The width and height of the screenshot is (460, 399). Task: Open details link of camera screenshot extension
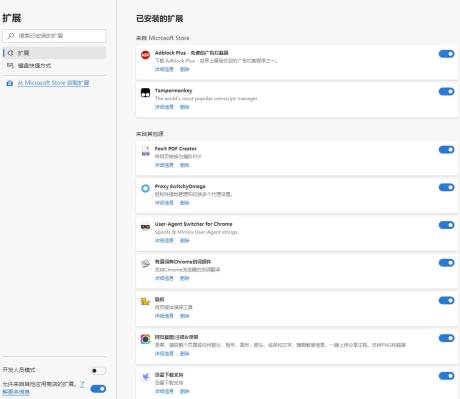164,353
